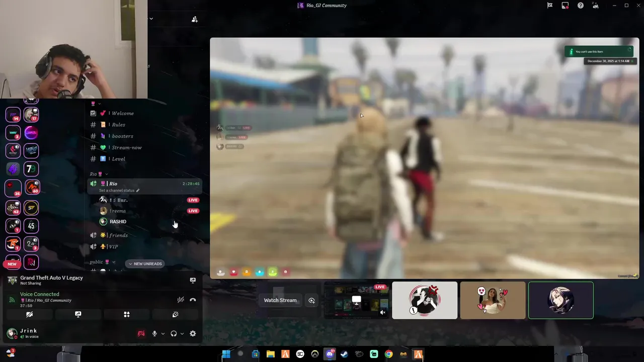Image resolution: width=644 pixels, height=362 pixels.
Task: Open the headphones output options chevron
Action: pos(182,333)
